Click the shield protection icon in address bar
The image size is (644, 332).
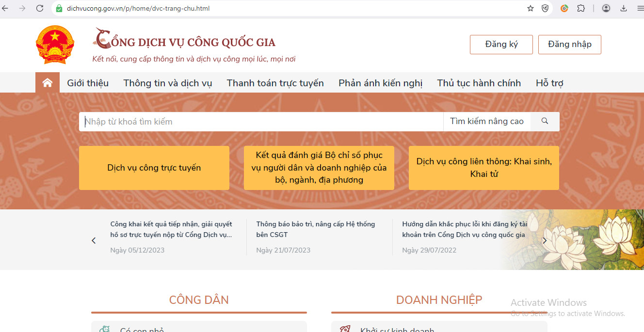(545, 8)
